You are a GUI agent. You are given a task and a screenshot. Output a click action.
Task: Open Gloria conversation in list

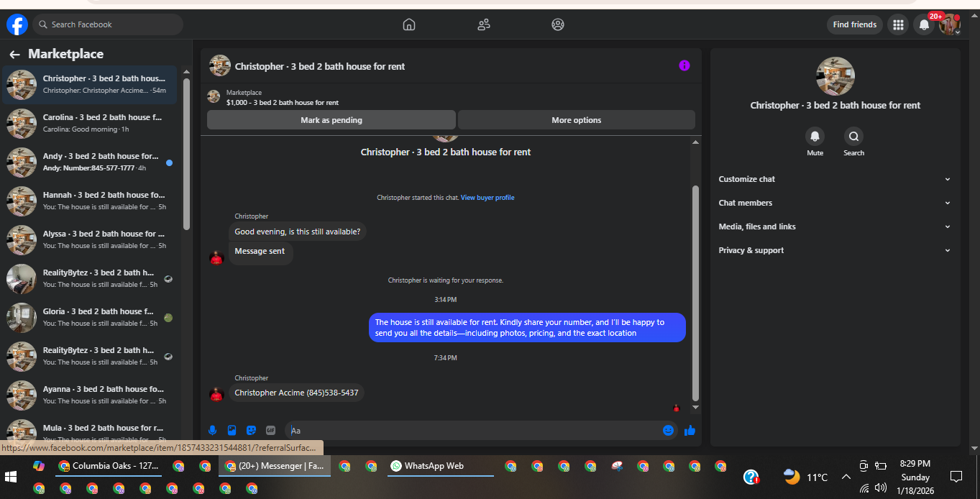pos(90,318)
